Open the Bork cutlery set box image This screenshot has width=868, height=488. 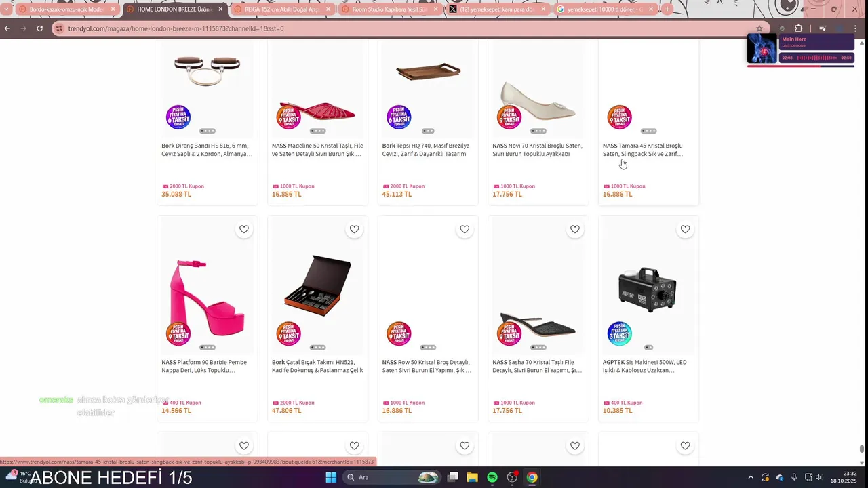(317, 286)
